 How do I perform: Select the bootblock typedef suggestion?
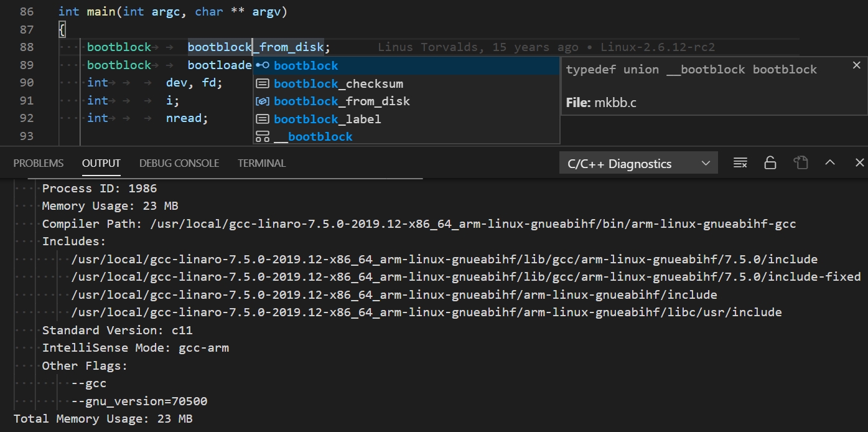click(406, 66)
